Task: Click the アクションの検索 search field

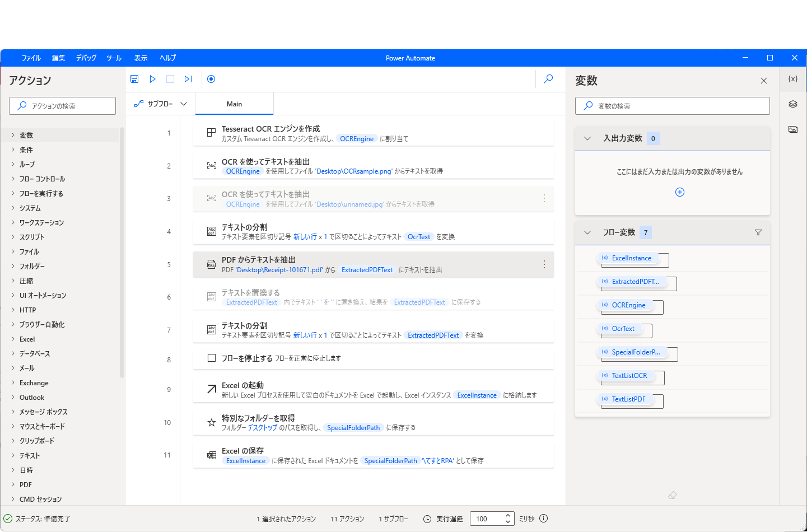Action: pos(62,106)
